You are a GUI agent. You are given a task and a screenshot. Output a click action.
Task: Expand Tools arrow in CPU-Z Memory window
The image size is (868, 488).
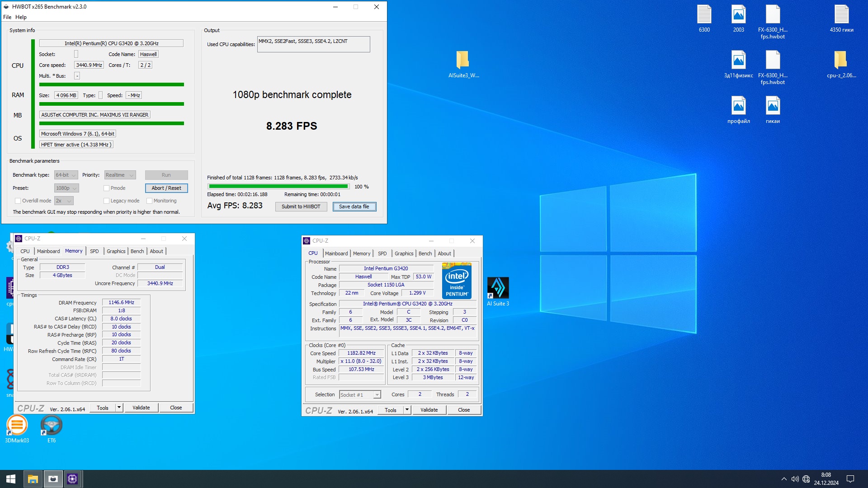coord(119,408)
